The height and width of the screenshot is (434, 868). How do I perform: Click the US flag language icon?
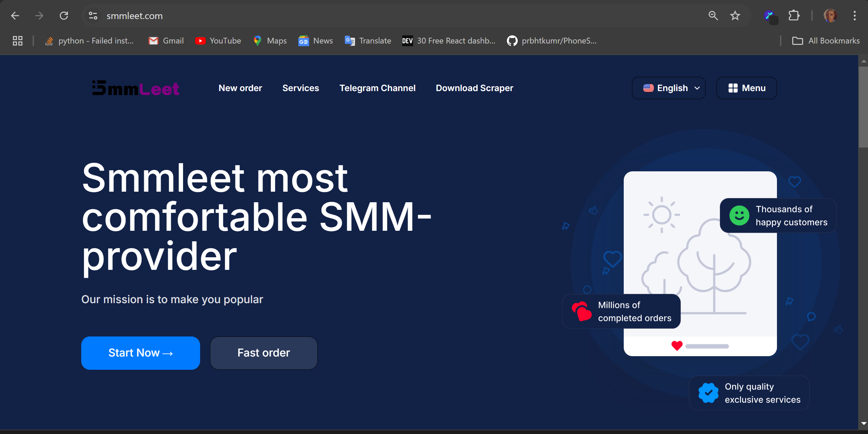pos(648,88)
